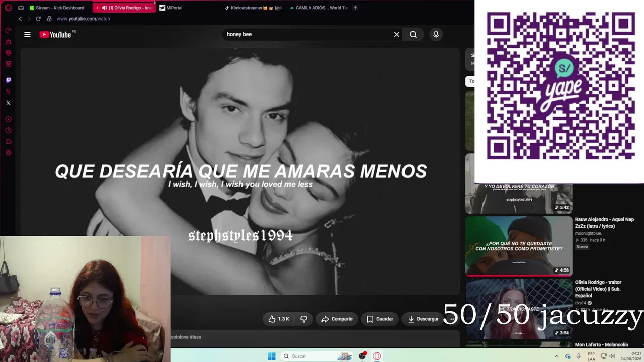644x362 pixels.
Task: Open the Twitch sidebar panel
Action: pyautogui.click(x=8, y=80)
